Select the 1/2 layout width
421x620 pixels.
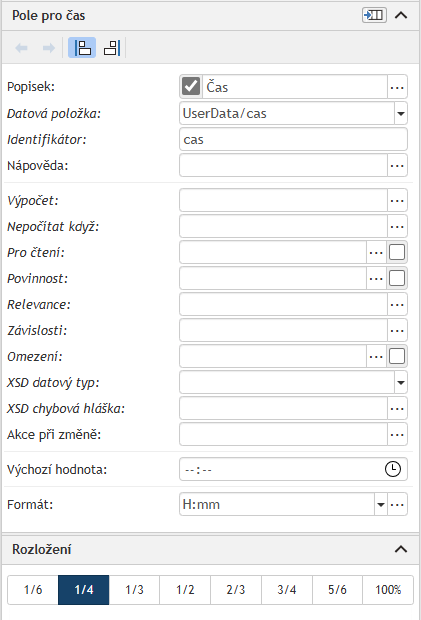pyautogui.click(x=185, y=590)
